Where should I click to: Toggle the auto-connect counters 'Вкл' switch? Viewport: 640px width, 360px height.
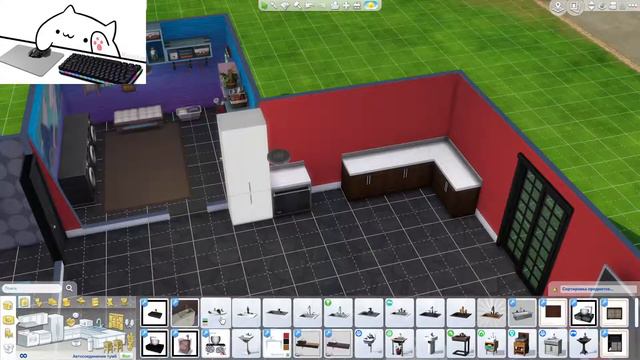(x=126, y=356)
